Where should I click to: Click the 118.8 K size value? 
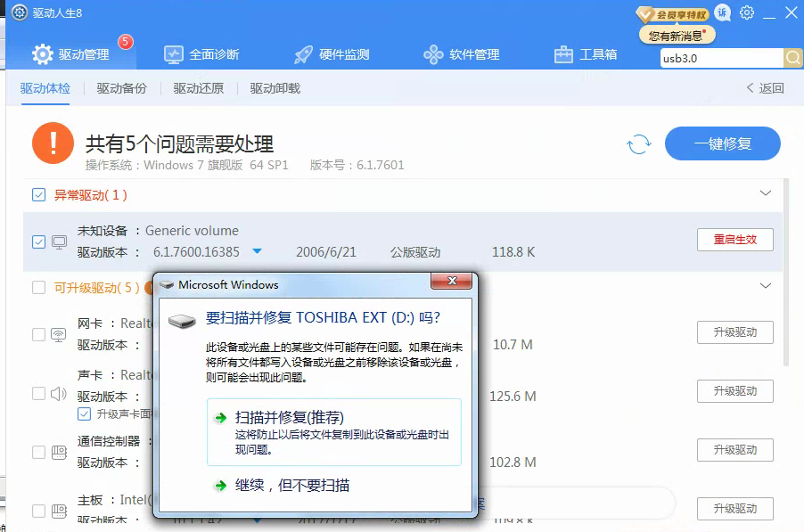[x=513, y=252]
